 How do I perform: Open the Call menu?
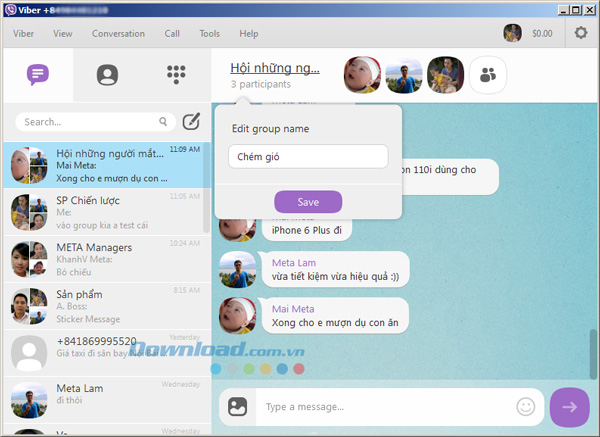click(172, 34)
